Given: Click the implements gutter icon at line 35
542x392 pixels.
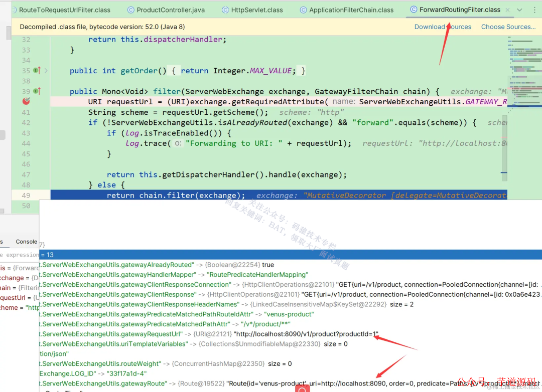Looking at the screenshot, I should coord(37,71).
